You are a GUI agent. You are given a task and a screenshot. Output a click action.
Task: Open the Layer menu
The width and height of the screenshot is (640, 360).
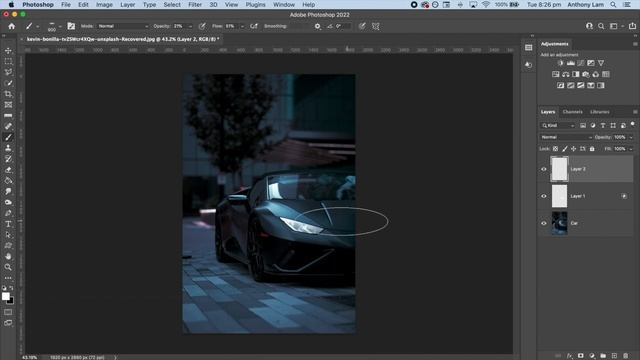(127, 4)
